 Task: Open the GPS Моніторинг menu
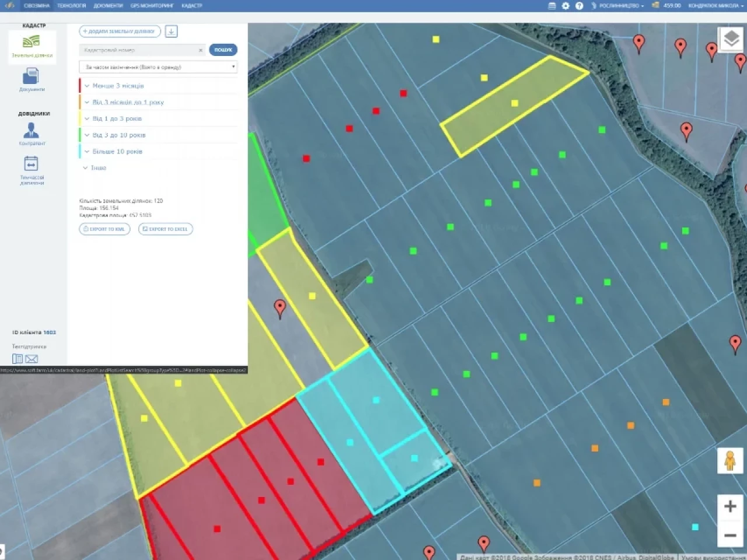[x=152, y=6]
